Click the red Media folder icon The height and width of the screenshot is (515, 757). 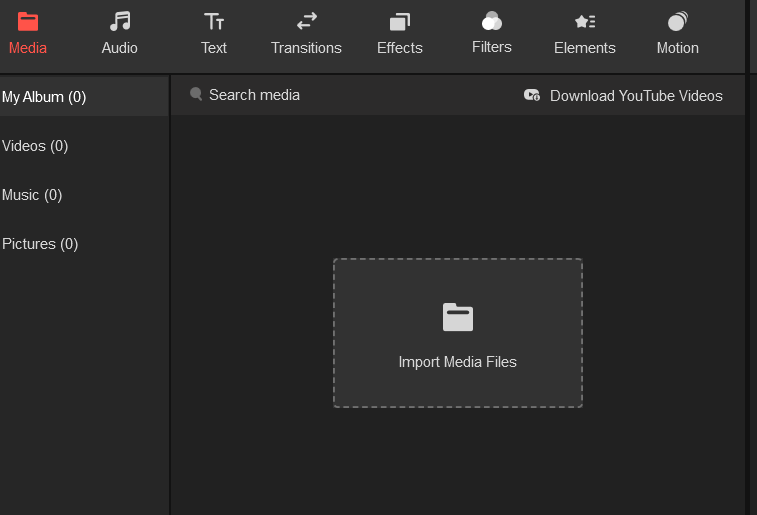28,21
